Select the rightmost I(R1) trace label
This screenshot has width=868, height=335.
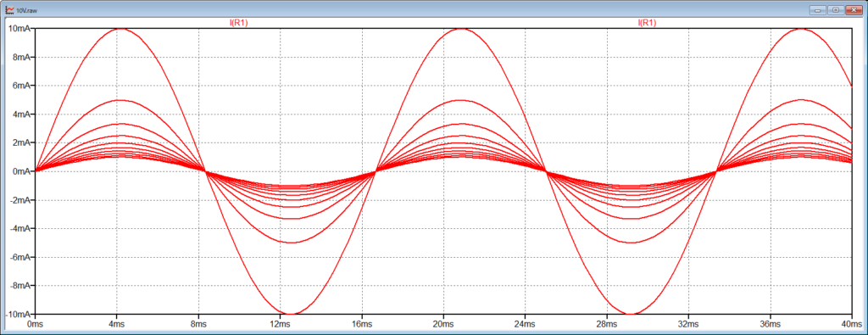coord(647,23)
